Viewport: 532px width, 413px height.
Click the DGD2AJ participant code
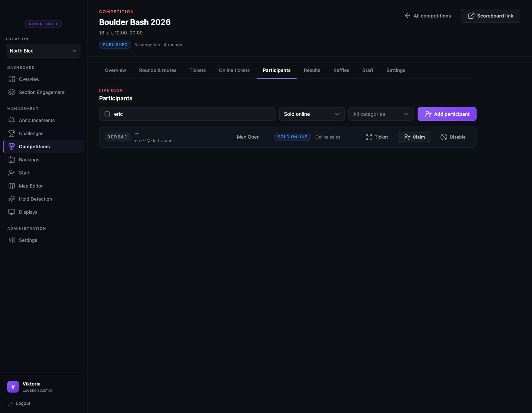117,137
